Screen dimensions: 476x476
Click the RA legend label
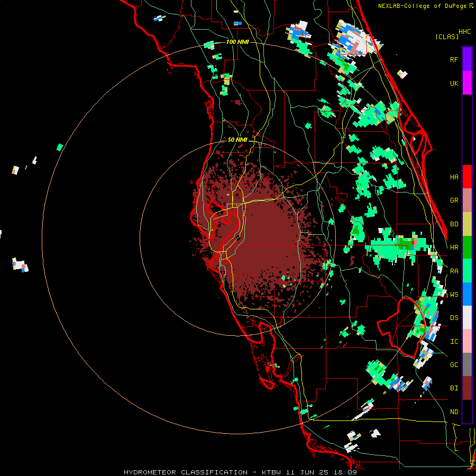pos(454,271)
